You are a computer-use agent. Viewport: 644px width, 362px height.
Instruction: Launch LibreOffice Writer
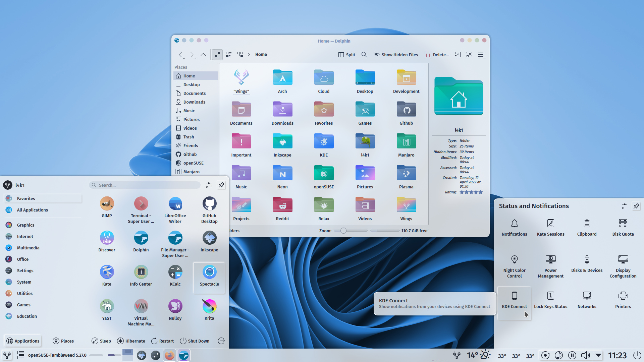[175, 210]
